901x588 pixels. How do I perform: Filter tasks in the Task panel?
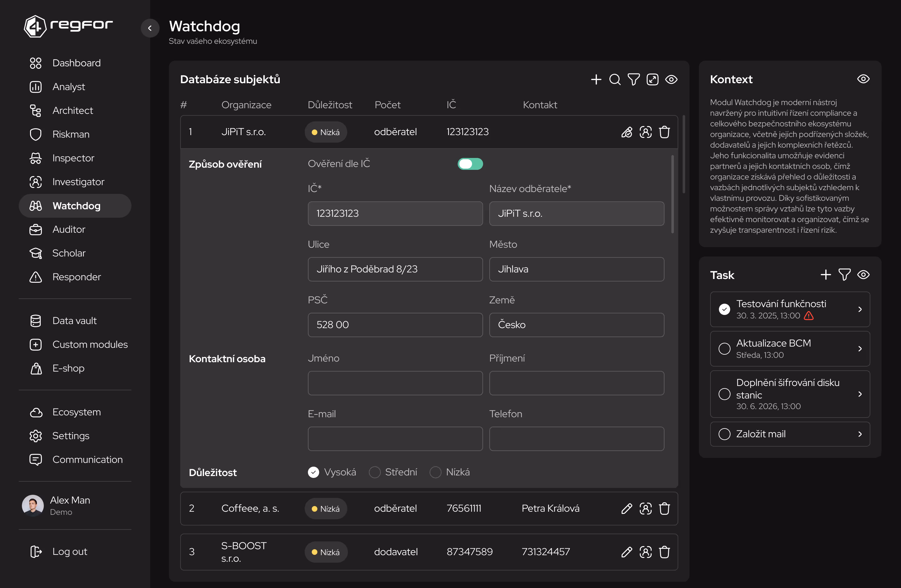845,275
